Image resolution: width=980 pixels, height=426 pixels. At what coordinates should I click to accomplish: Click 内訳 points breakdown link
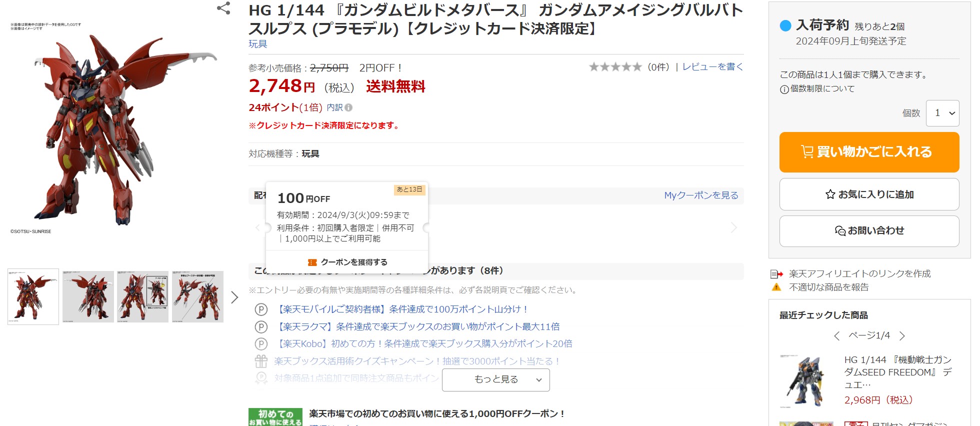334,107
